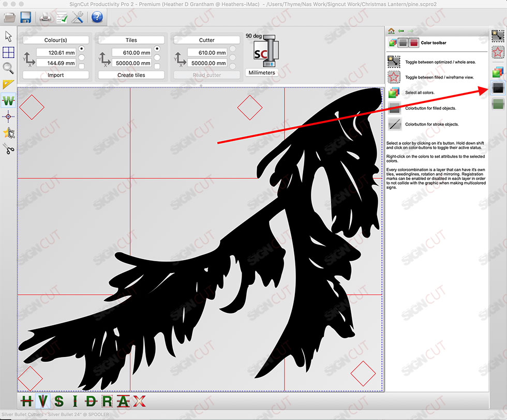Select the green colour swatch on right edge
Screen dimensions: 507x420
[x=498, y=104]
